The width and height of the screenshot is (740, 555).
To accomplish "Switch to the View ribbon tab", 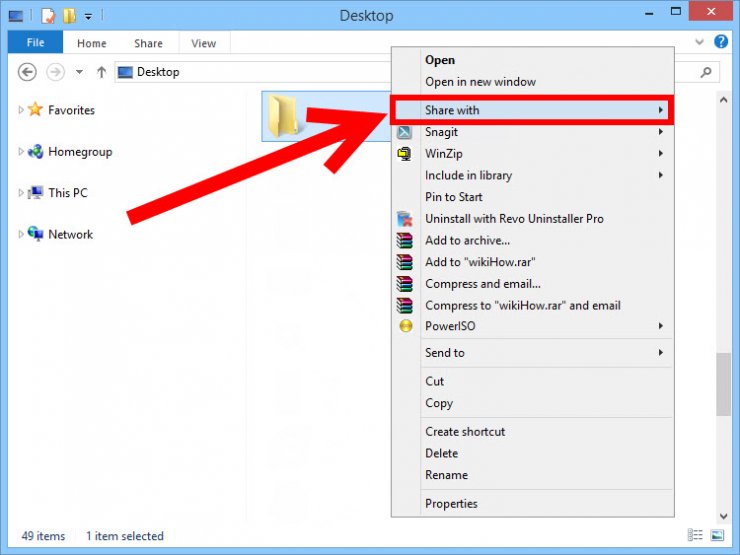I will 203,43.
